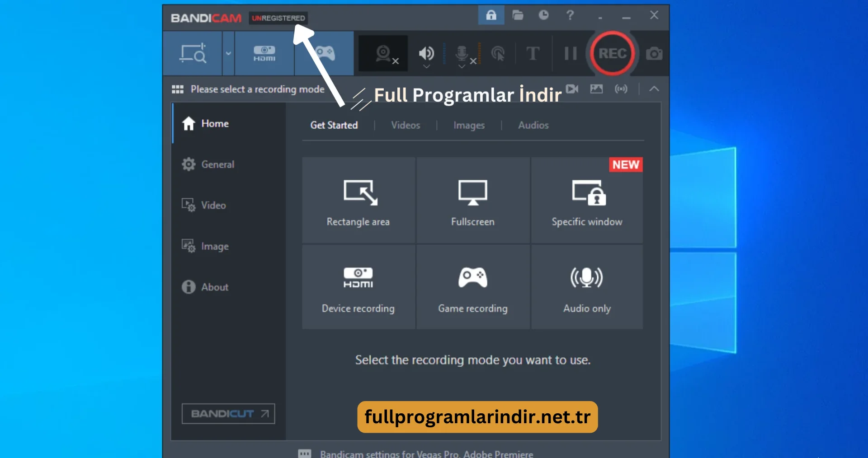Choose the Audio only mode tile

[x=587, y=287]
